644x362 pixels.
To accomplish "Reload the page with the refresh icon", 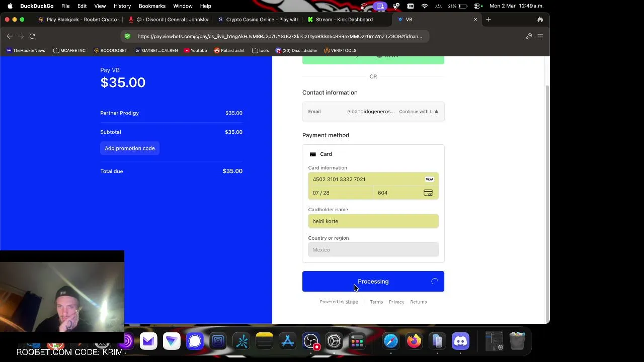I will (32, 36).
